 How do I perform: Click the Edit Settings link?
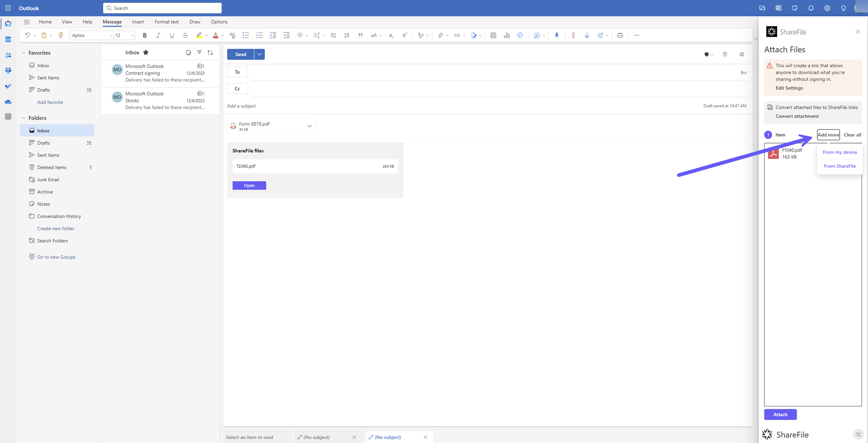[x=789, y=88]
